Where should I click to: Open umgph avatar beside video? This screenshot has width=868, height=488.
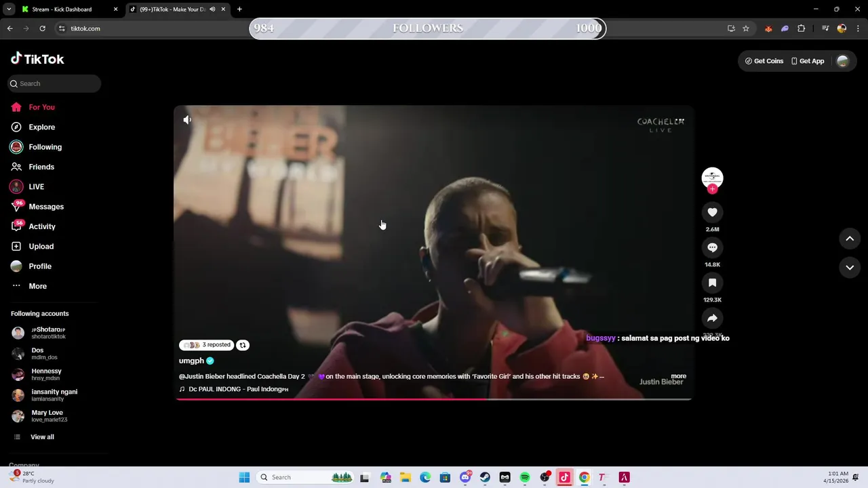coord(712,178)
